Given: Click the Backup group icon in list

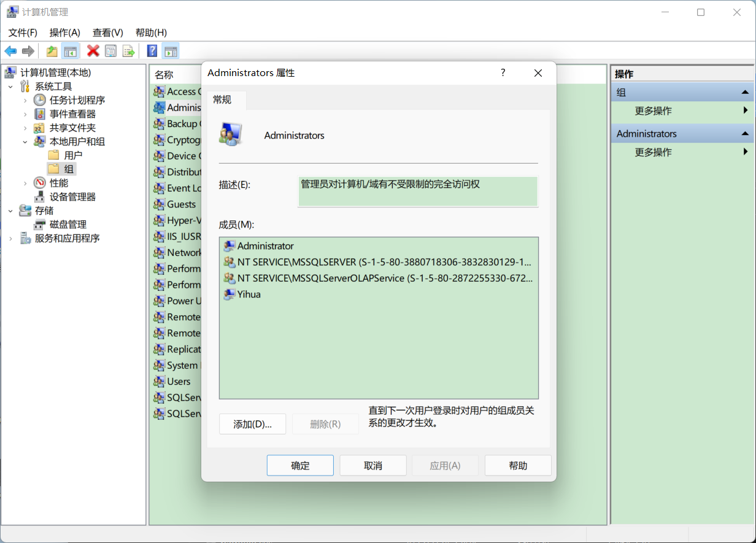Looking at the screenshot, I should (159, 123).
